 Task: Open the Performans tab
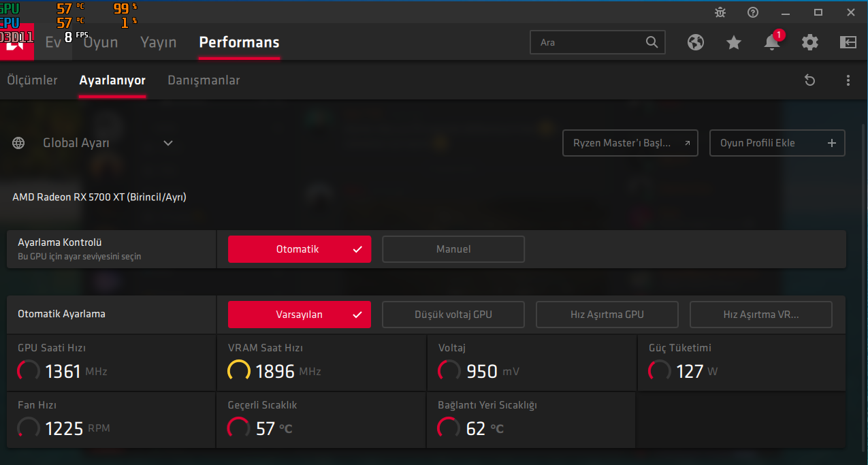click(x=239, y=42)
